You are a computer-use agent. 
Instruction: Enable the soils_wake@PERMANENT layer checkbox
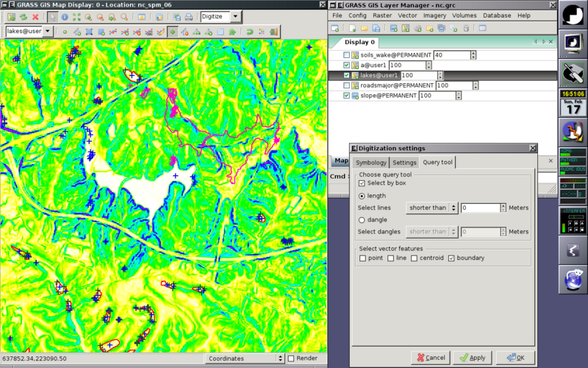(x=346, y=54)
